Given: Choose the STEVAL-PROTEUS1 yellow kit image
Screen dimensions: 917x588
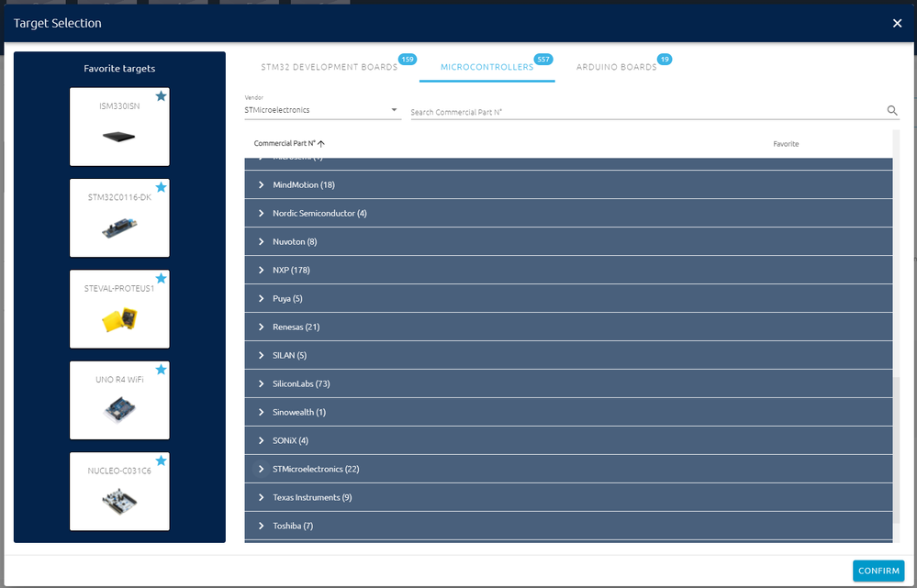Looking at the screenshot, I should [119, 320].
